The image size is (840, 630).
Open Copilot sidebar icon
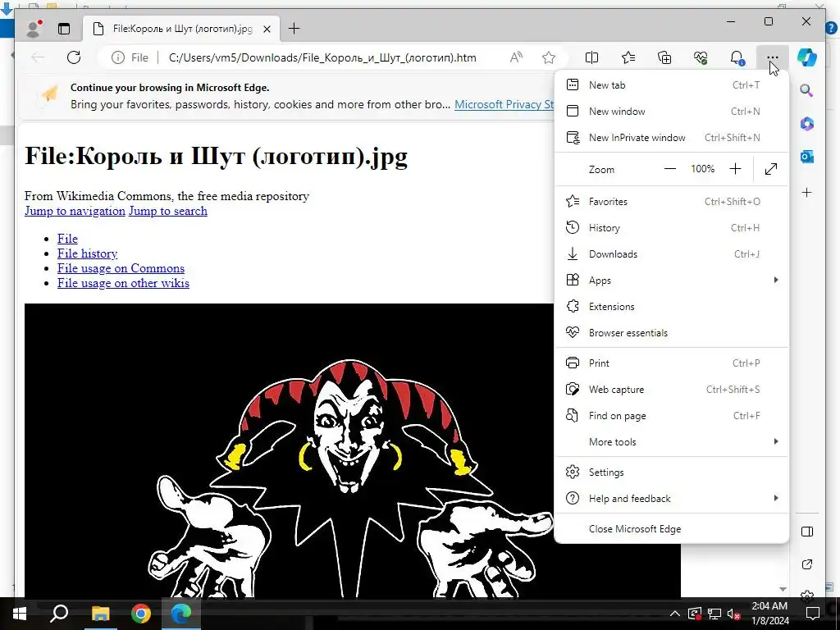tap(807, 57)
